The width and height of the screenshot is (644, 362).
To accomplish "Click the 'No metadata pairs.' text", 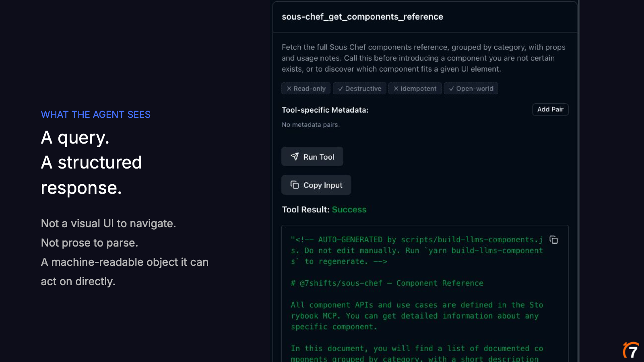I will [x=311, y=125].
